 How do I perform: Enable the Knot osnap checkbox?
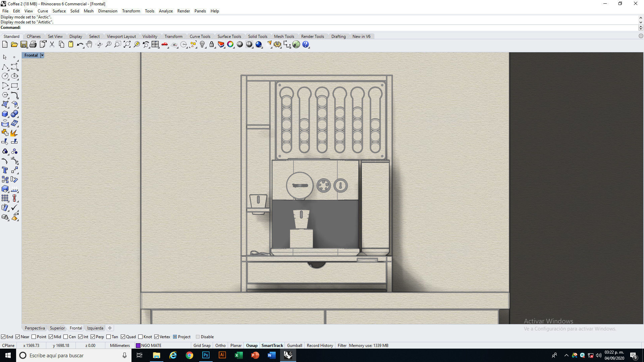[141, 337]
